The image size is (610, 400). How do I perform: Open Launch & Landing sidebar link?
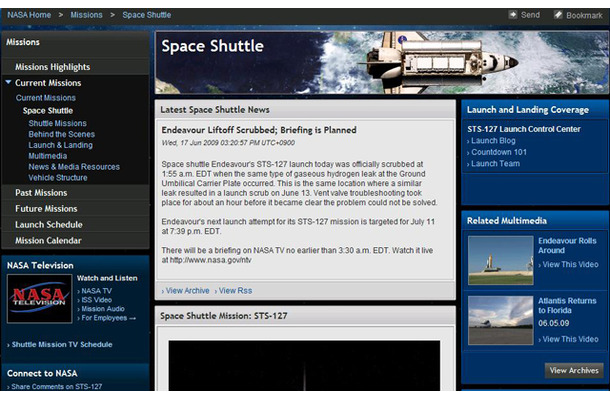point(60,145)
